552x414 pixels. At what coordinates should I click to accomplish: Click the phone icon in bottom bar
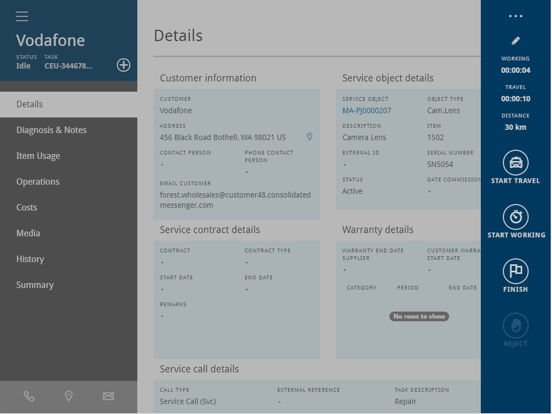coord(29,396)
